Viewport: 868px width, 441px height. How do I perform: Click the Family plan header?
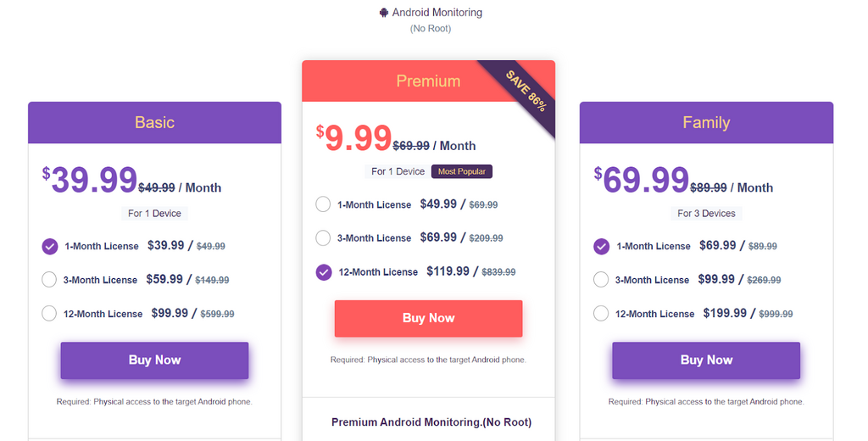tap(706, 122)
